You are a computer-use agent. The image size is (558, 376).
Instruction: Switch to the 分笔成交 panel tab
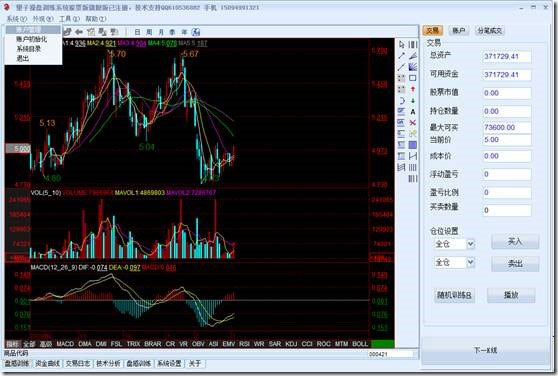point(490,31)
